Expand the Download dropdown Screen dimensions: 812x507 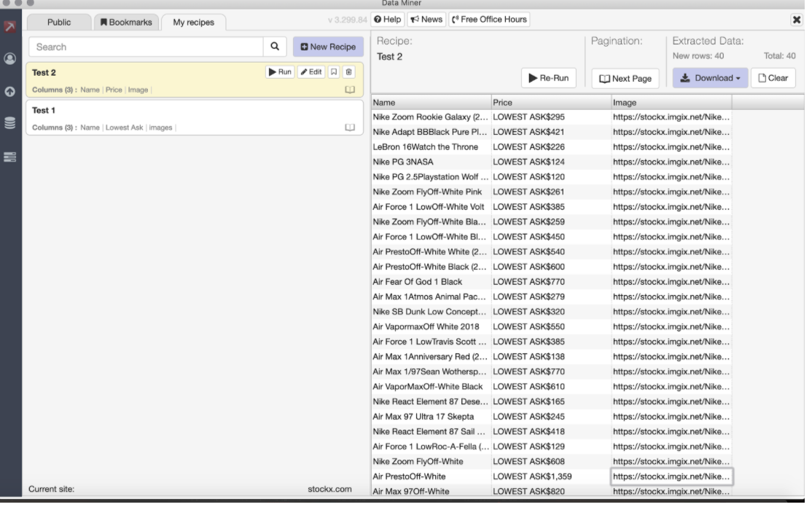click(709, 78)
